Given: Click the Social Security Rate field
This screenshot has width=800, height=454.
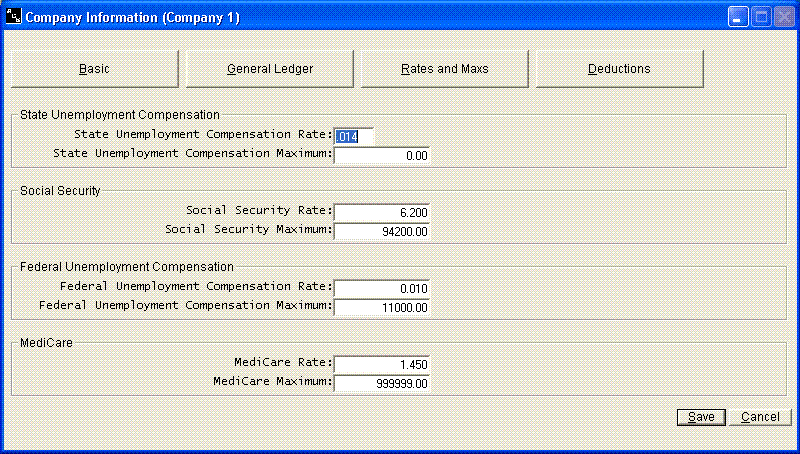Looking at the screenshot, I should click(x=382, y=211).
